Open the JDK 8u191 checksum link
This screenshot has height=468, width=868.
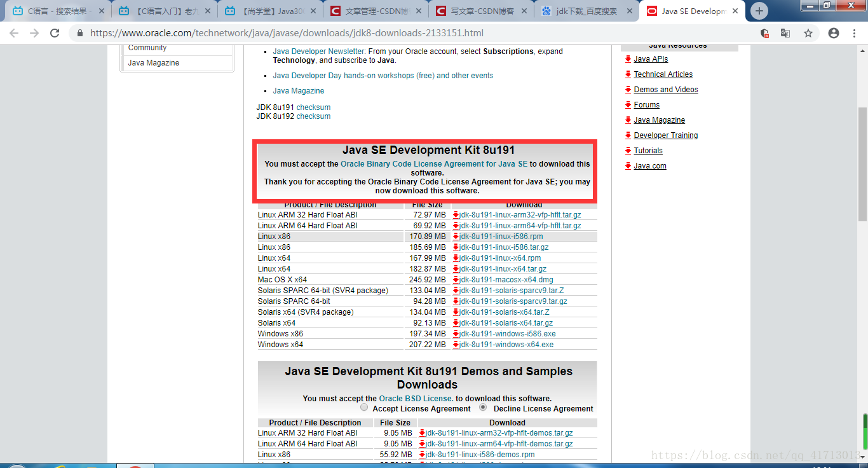313,107
